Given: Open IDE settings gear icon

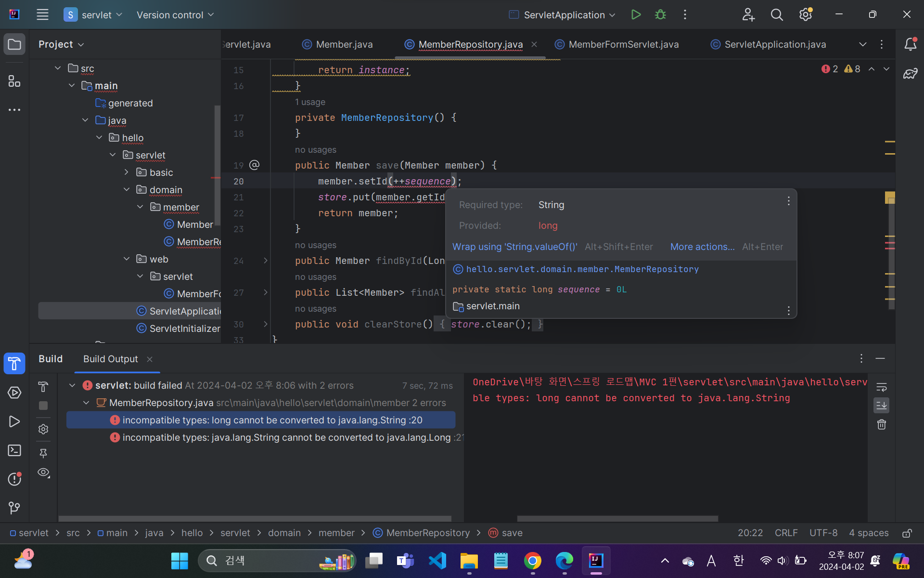Looking at the screenshot, I should [806, 14].
